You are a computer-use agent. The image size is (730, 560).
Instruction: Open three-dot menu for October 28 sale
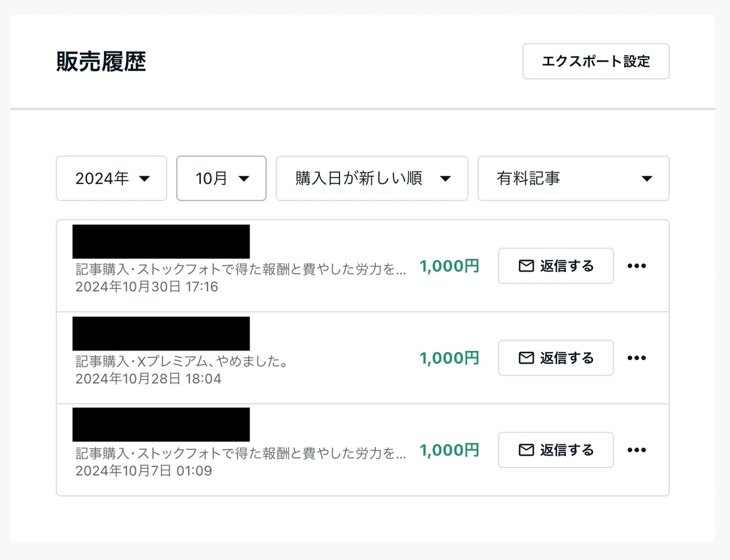click(x=636, y=358)
